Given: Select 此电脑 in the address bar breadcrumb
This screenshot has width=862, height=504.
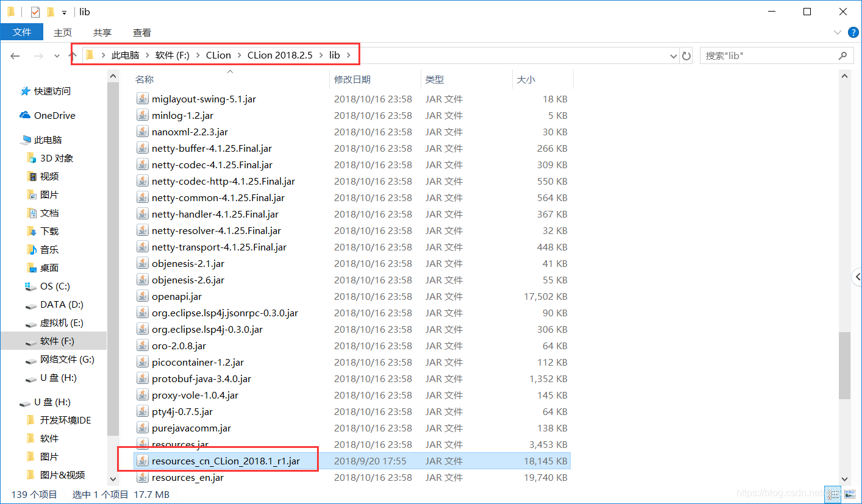Looking at the screenshot, I should (125, 55).
